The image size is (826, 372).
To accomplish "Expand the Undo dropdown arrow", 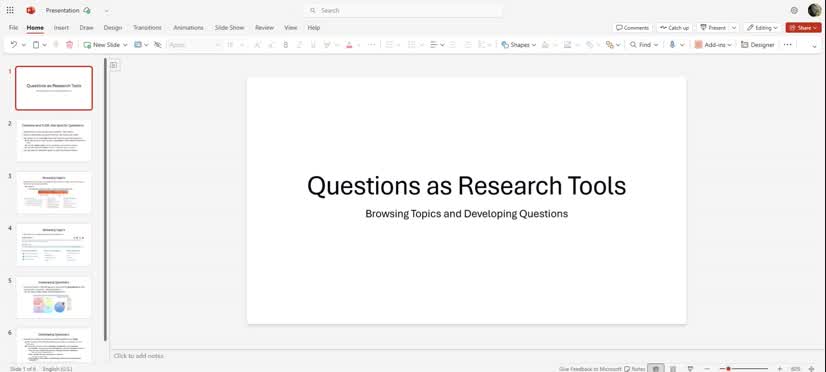I will [x=24, y=45].
